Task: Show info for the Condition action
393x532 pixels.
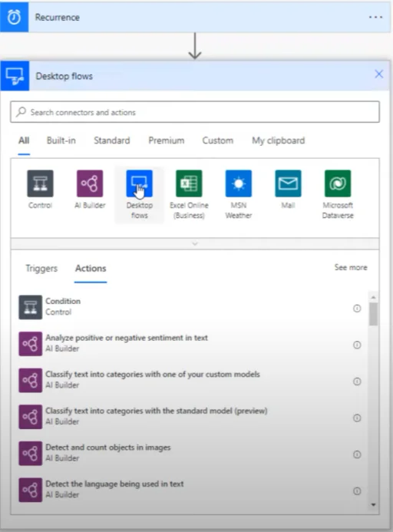Action: click(x=357, y=309)
